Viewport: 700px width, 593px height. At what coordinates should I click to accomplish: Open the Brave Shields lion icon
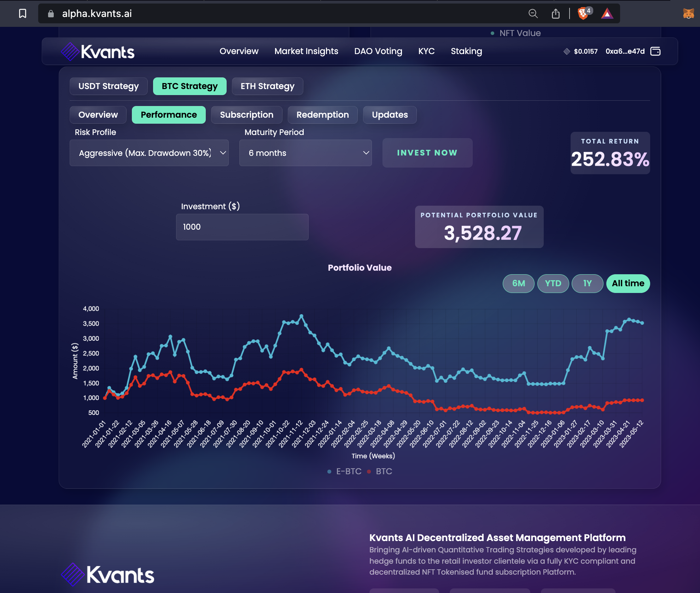[583, 13]
